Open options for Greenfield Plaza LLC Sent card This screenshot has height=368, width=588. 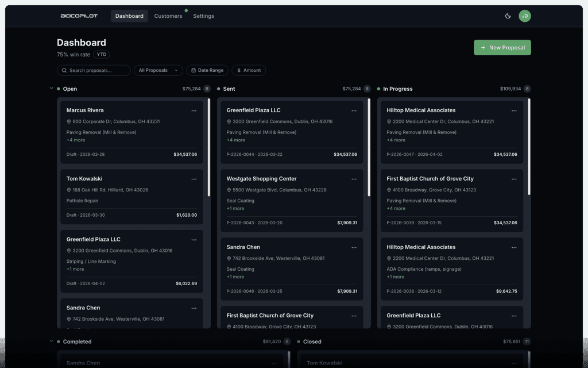click(354, 111)
